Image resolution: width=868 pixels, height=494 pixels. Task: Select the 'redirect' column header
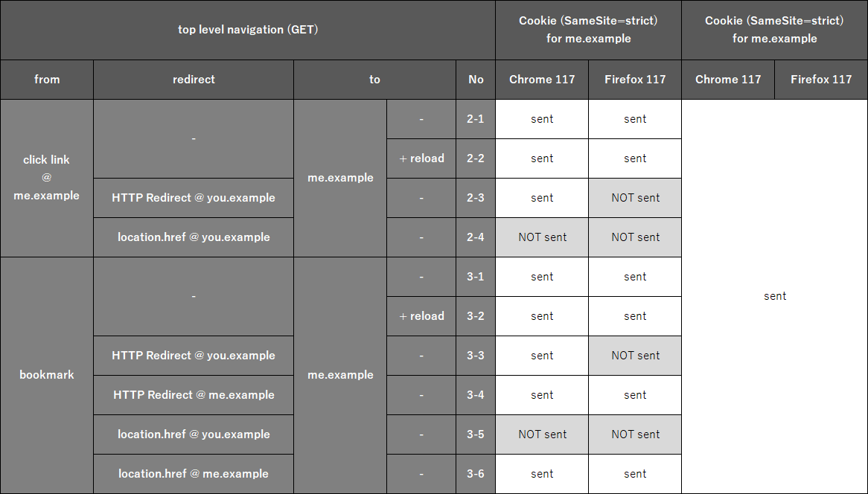click(x=194, y=80)
